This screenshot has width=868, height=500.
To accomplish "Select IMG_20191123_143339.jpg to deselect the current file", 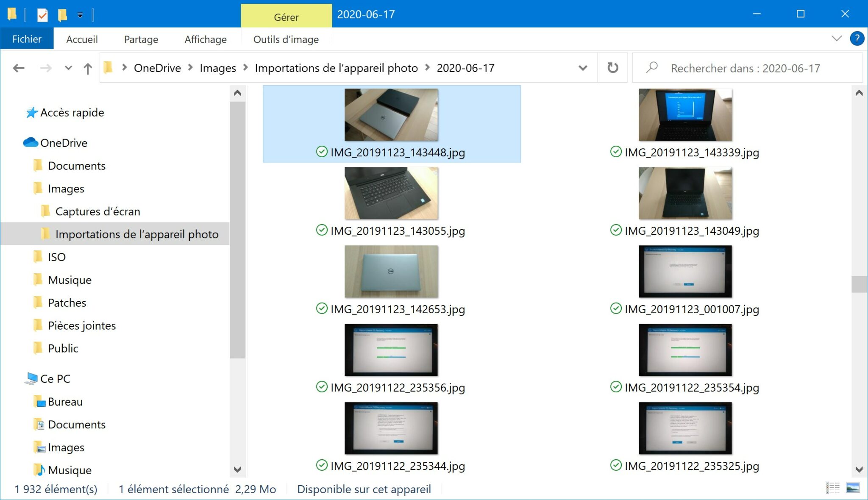I will pos(685,114).
